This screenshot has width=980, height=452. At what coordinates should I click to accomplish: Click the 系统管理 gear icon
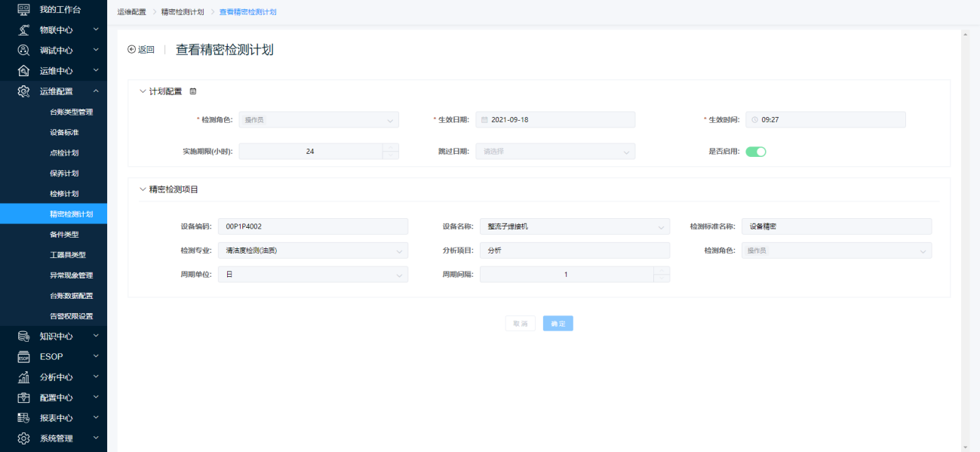23,438
